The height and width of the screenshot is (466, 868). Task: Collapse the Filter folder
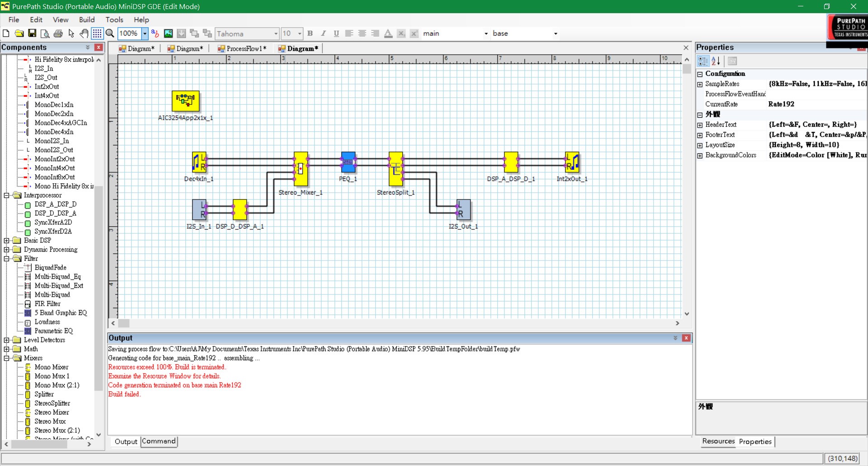pos(7,259)
